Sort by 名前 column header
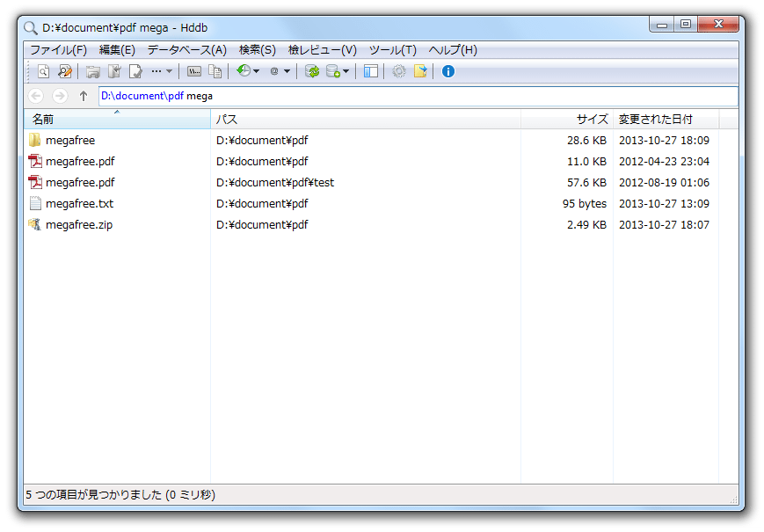Screen dimensions: 764x532 (117, 120)
